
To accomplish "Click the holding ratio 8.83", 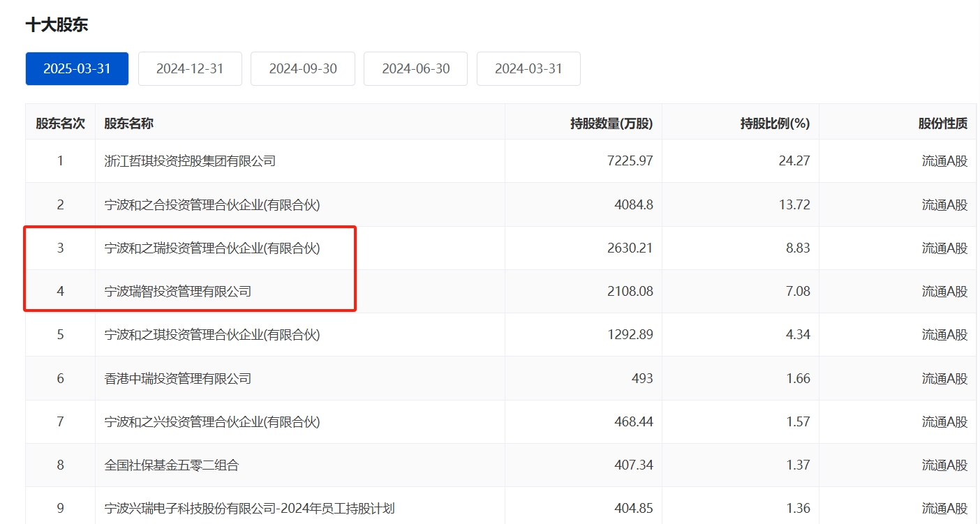I will click(798, 248).
